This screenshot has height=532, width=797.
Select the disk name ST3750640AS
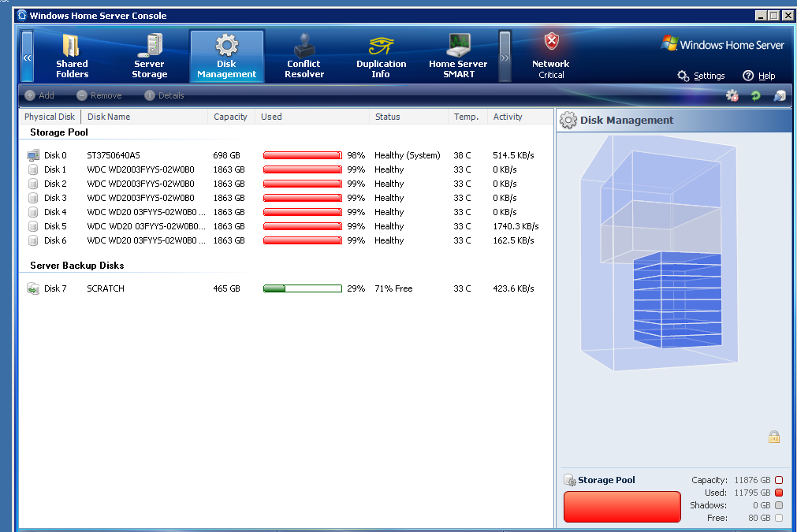click(x=114, y=155)
